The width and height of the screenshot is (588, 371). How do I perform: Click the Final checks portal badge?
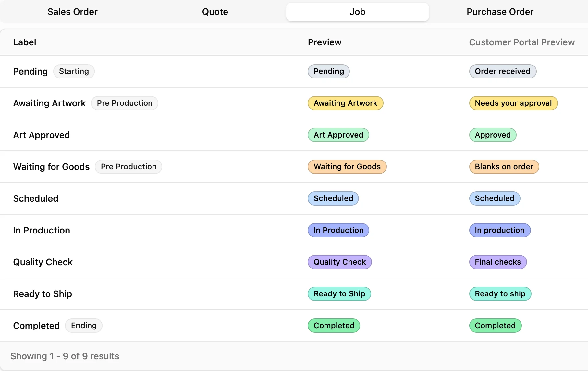point(498,262)
